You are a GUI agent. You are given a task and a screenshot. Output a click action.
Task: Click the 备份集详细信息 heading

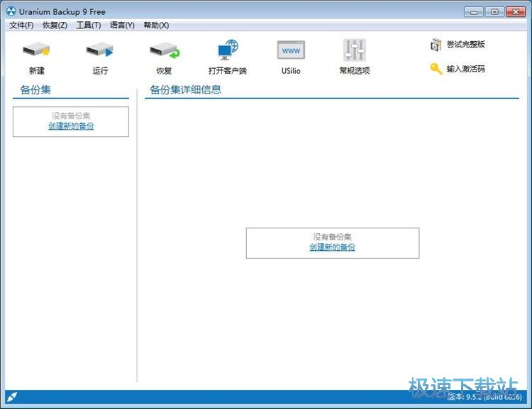tap(185, 90)
